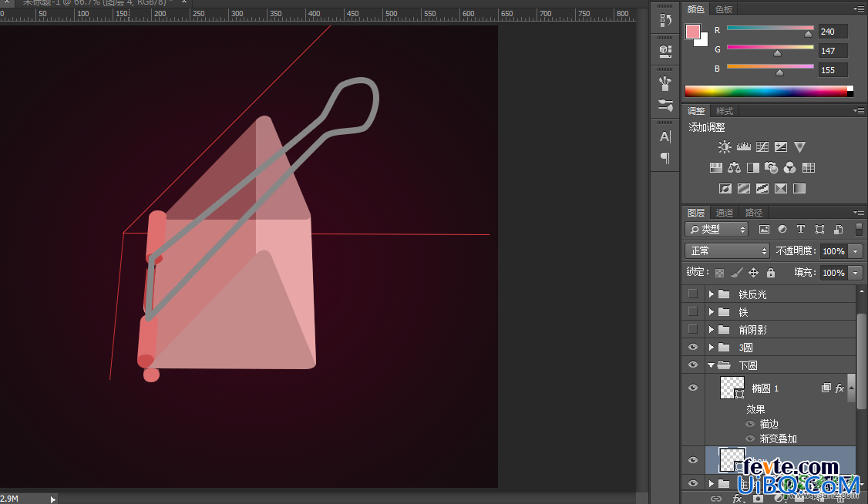Click the R value field 240
Screen dimensions: 868x504
click(x=833, y=32)
